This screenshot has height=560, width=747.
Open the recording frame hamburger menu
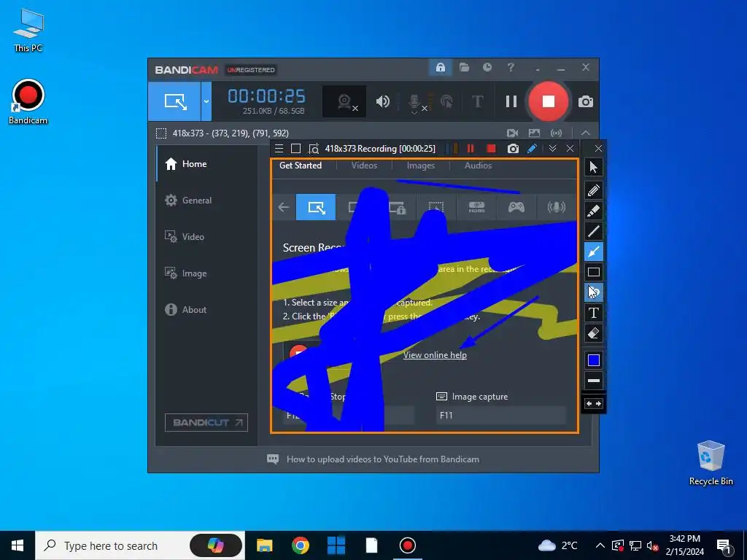pos(279,149)
